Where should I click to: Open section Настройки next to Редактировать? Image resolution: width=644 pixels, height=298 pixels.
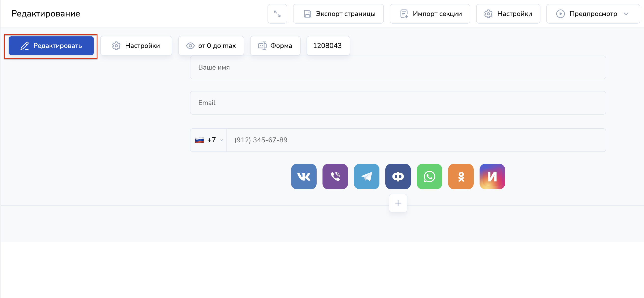pos(136,45)
